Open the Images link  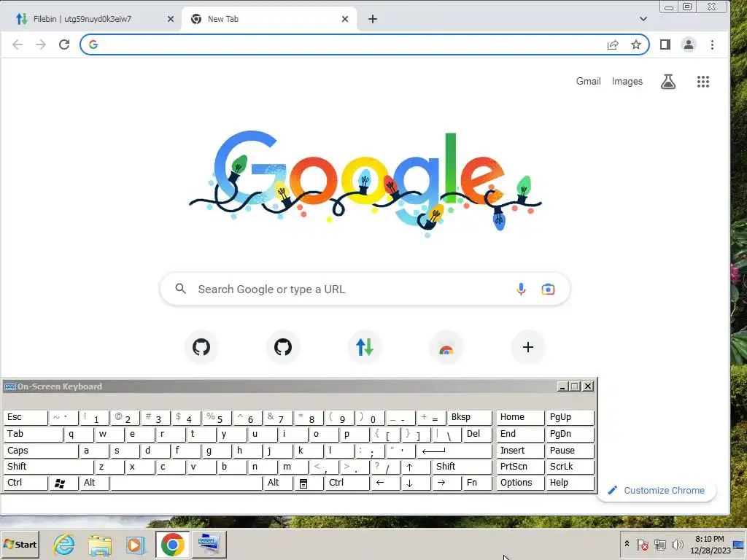pyautogui.click(x=627, y=82)
